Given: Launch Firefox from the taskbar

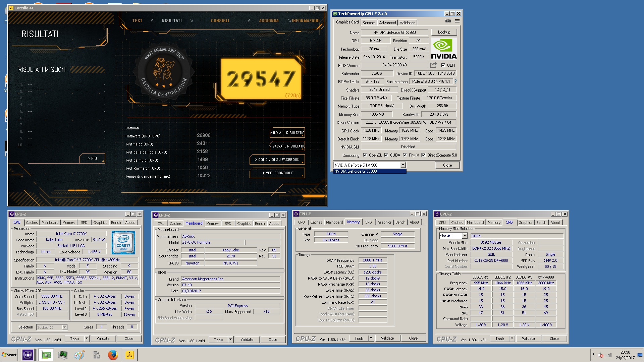Looking at the screenshot, I should point(113,355).
